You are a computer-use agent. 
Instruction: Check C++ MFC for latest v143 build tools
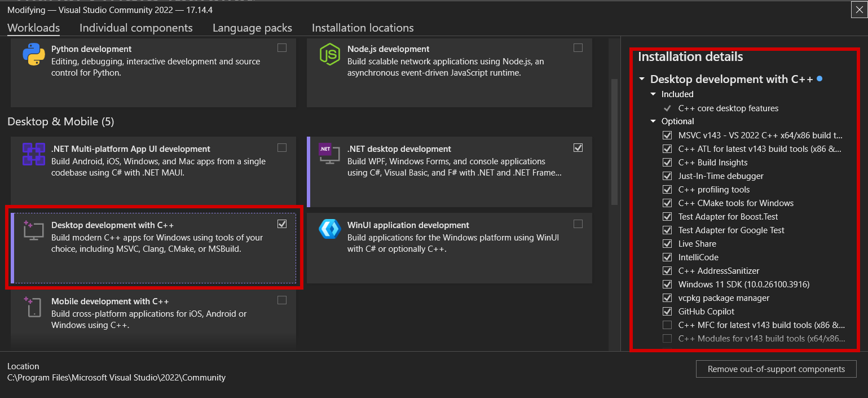667,325
